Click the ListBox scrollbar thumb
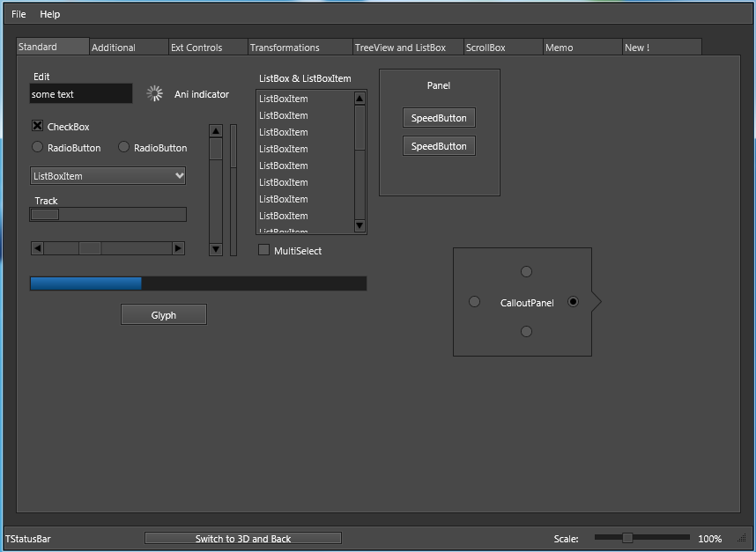Viewport: 756px width, 552px height. 359,128
